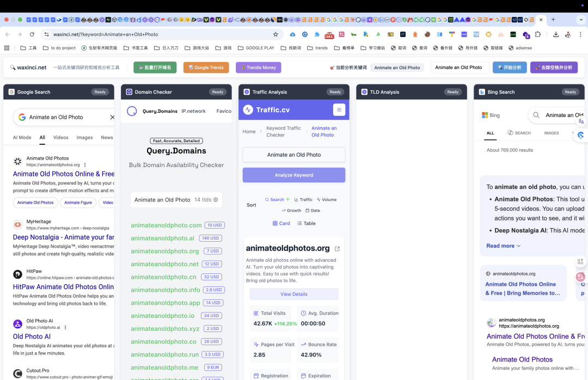588x380 pixels.
Task: Open the Old Photo AI result link
Action: pyautogui.click(x=32, y=336)
